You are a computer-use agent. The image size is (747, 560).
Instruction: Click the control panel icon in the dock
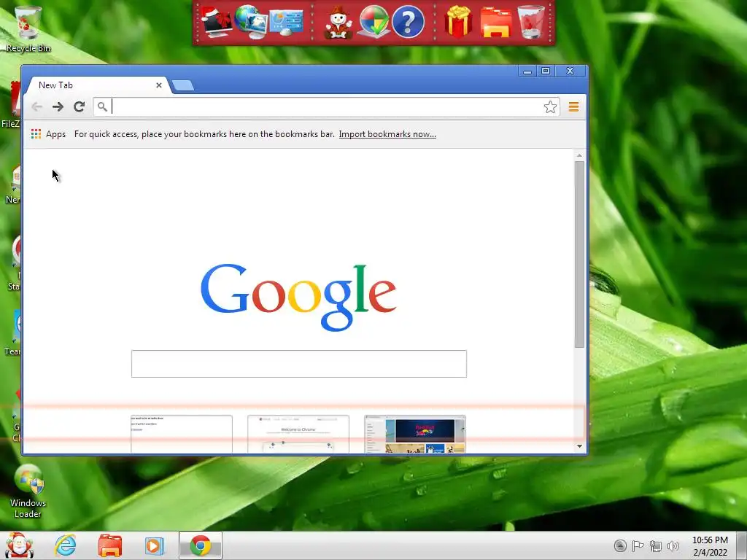286,23
